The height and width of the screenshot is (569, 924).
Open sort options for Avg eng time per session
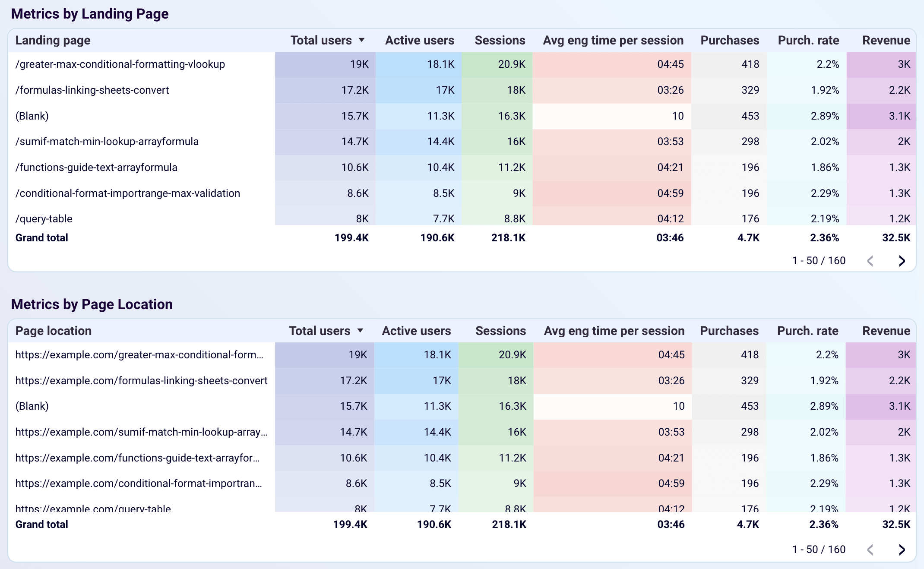click(x=614, y=40)
